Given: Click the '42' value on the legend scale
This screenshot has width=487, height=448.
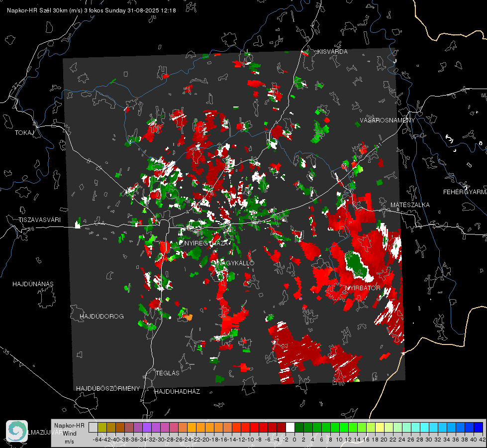Looking at the screenshot, I should (x=482, y=440).
